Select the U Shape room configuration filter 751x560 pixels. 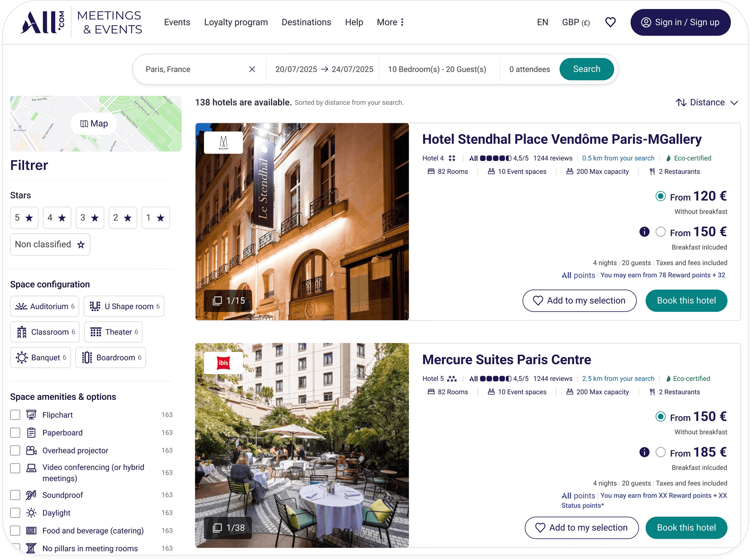124,306
